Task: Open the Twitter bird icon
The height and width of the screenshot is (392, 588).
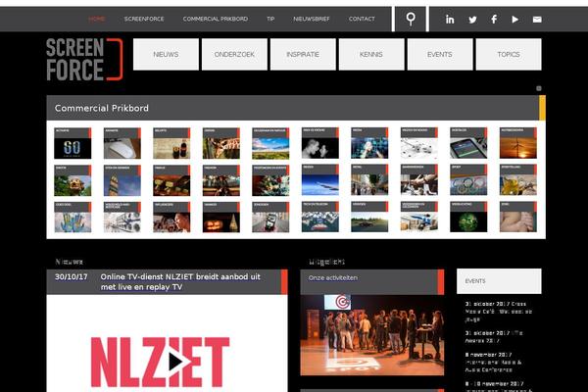Action: pyautogui.click(x=472, y=20)
